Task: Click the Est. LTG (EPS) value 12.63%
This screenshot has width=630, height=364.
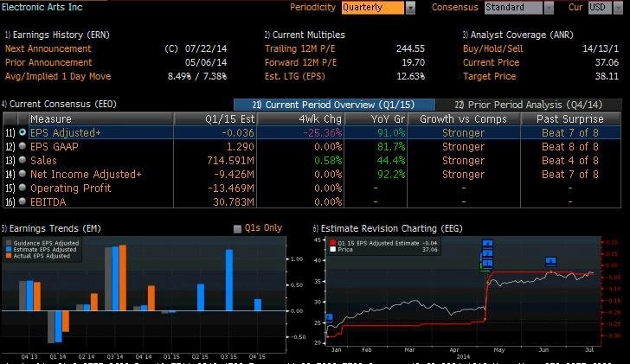Action: [410, 76]
